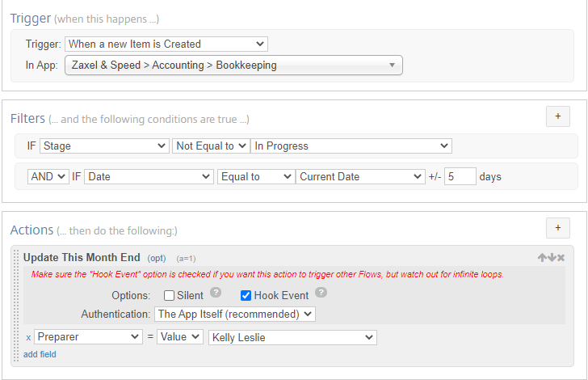Uncheck the Hook Event checkbox

click(246, 296)
